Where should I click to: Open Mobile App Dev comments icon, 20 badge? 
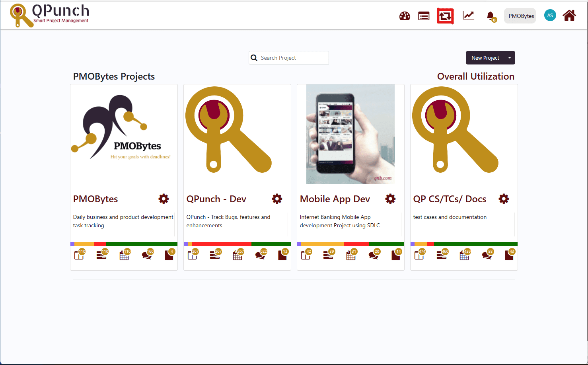[x=374, y=255]
